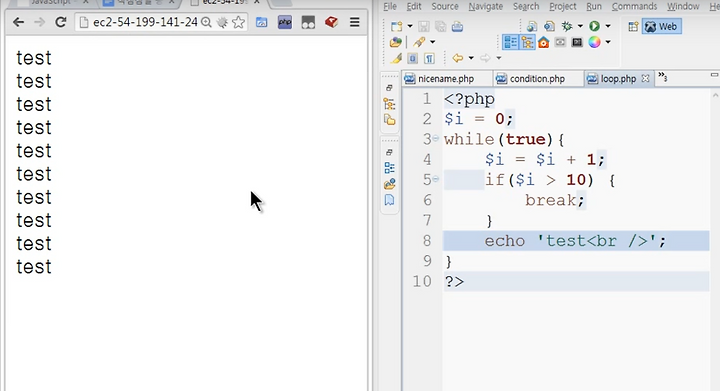This screenshot has height=391, width=720.
Task: Open the dropdown next to the pencil tool
Action: (432, 42)
